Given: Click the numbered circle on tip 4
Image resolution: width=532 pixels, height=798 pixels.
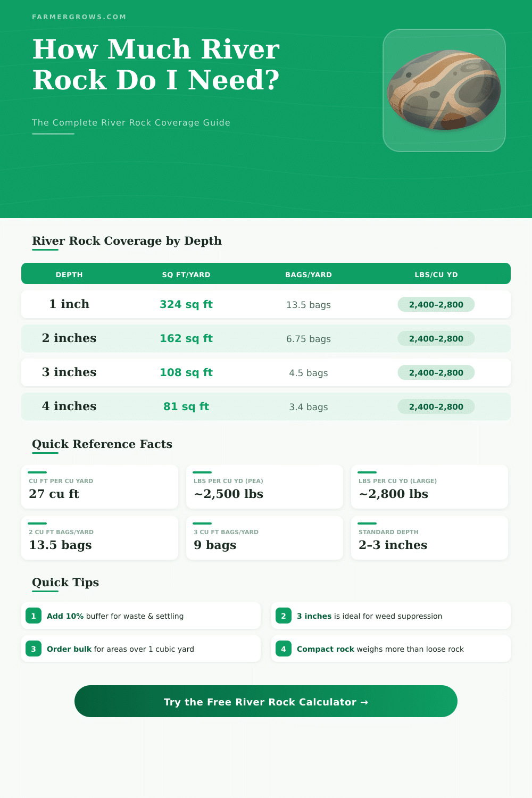Looking at the screenshot, I should pyautogui.click(x=284, y=649).
